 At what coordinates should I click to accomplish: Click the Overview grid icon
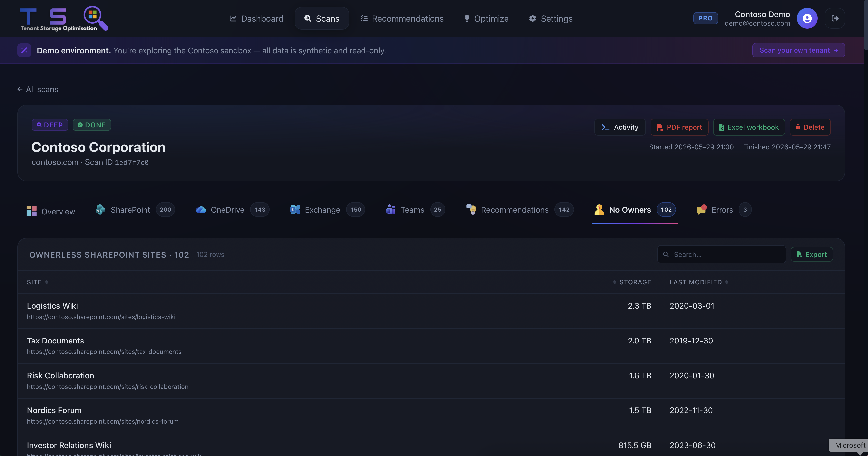point(32,211)
